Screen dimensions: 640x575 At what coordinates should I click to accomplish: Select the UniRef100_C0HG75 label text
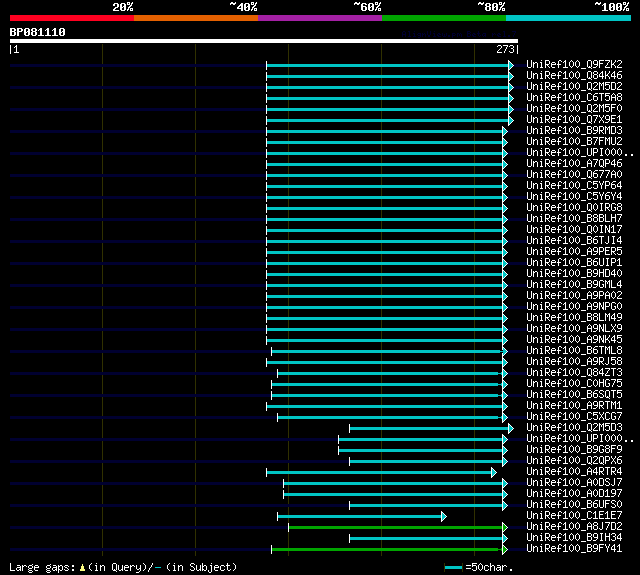pos(574,384)
